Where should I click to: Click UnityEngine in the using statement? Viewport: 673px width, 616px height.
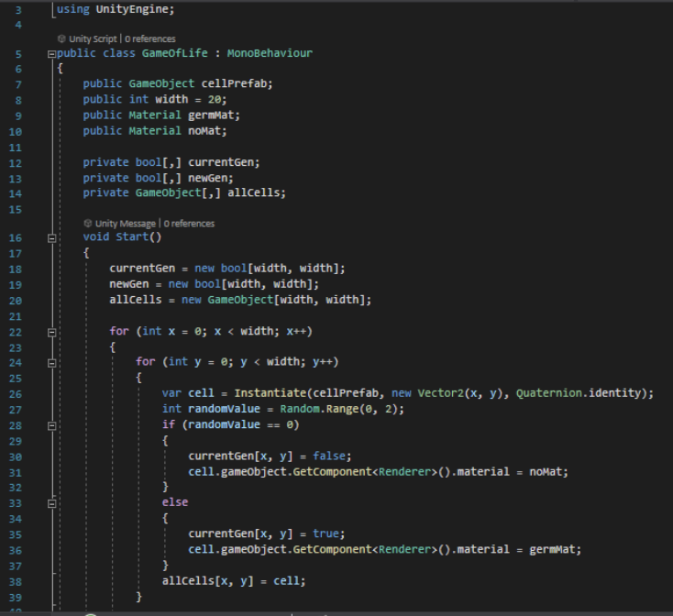[x=132, y=9]
